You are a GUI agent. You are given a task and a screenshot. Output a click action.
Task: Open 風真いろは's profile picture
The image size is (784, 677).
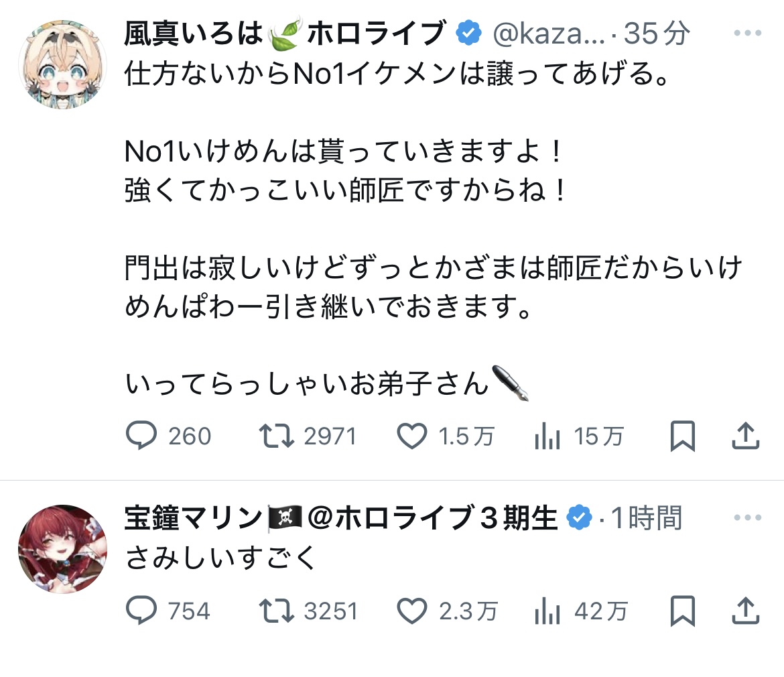click(x=62, y=64)
